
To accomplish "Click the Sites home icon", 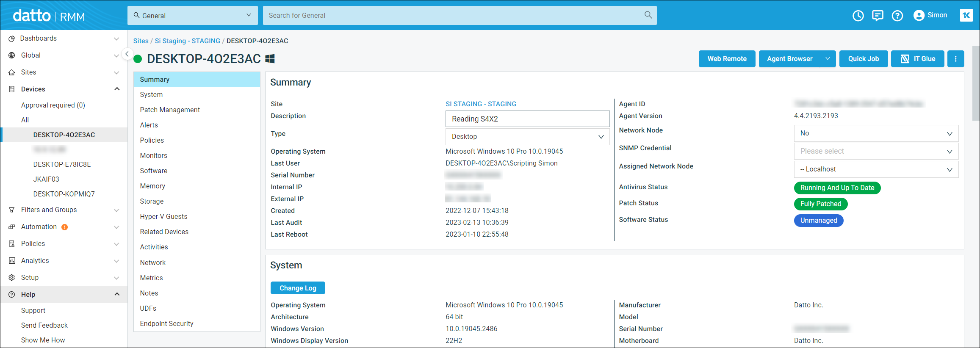I will coord(12,72).
